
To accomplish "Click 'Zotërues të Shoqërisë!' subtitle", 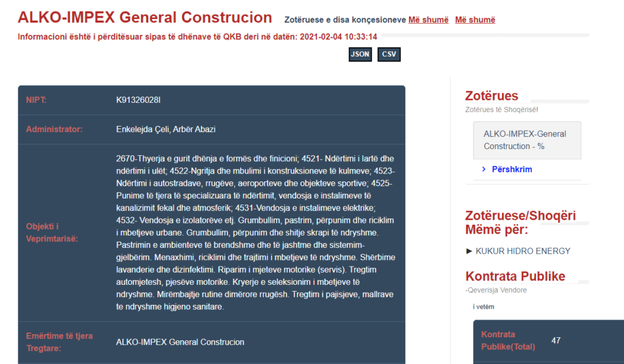I will pos(502,110).
